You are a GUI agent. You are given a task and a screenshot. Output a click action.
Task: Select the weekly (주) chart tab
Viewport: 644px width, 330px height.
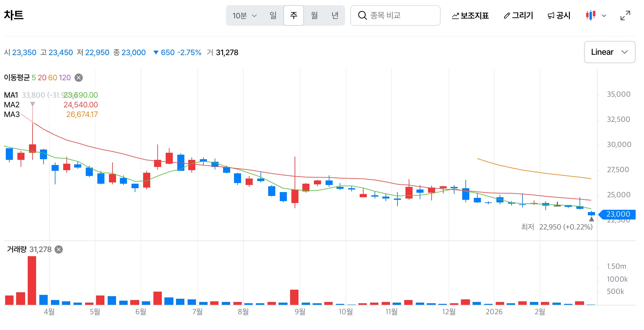(x=294, y=15)
